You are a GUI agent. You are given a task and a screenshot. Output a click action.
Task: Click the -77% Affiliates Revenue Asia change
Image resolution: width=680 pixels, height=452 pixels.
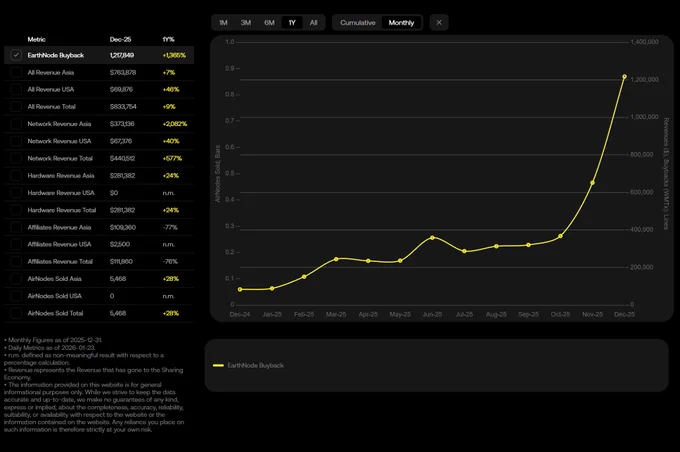click(x=170, y=227)
